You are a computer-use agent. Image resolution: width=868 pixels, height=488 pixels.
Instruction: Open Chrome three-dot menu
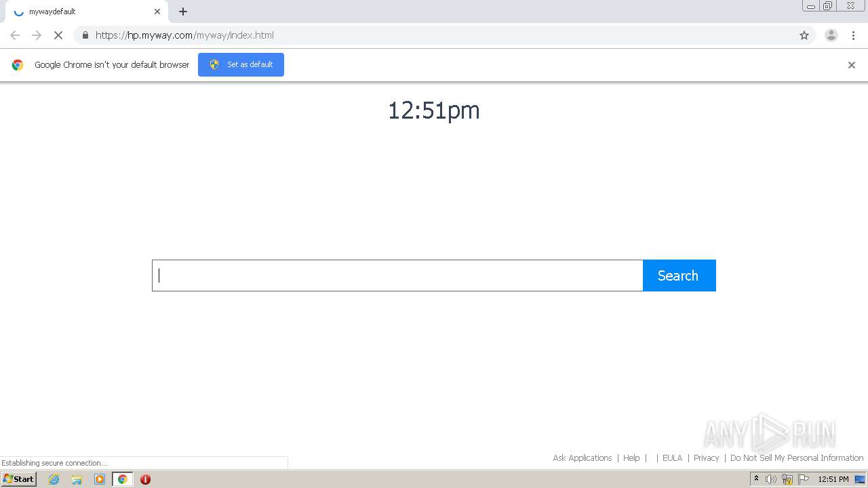[x=853, y=35]
